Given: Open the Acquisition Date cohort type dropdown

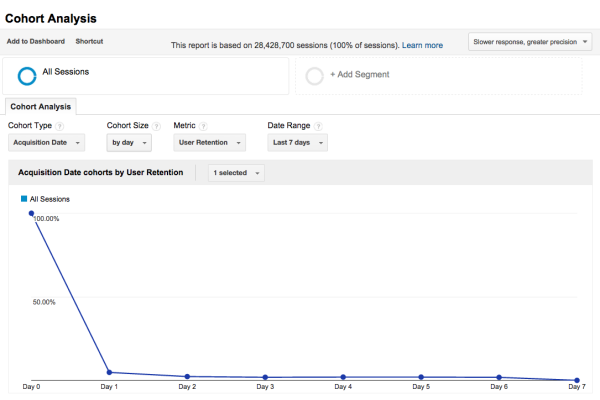Looking at the screenshot, I should [46, 143].
